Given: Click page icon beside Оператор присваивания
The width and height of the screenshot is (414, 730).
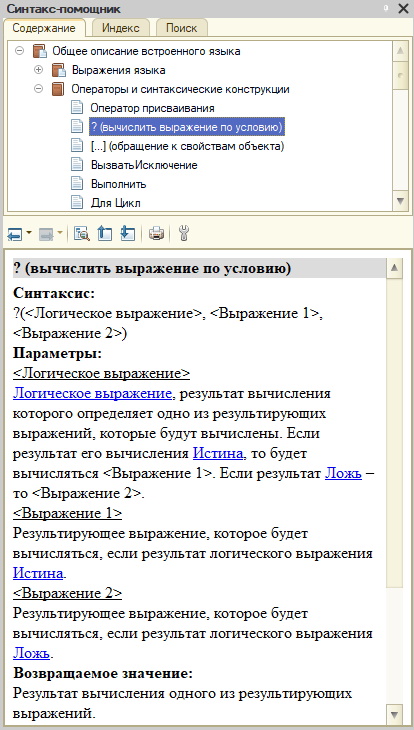Looking at the screenshot, I should point(77,108).
